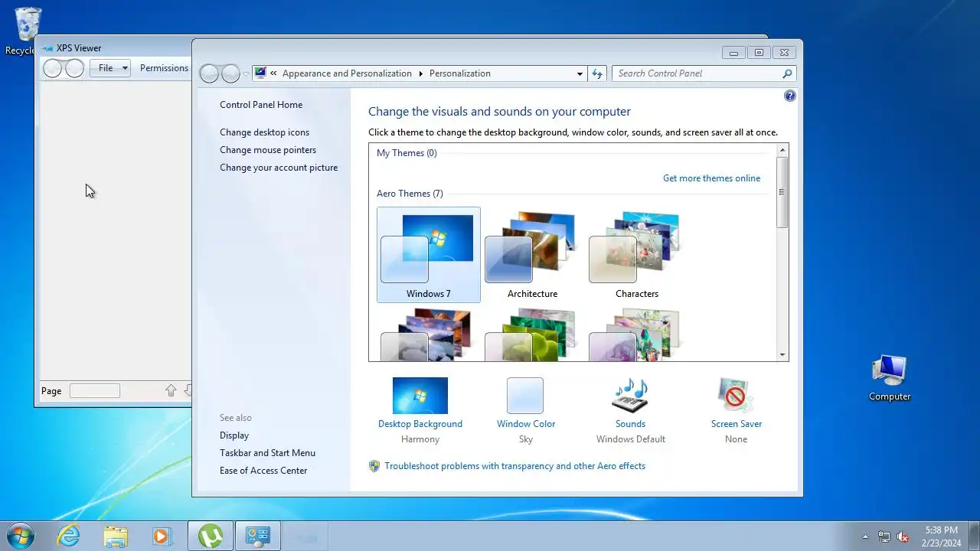The image size is (980, 551).
Task: Open the Screen Saver icon
Action: 736,396
